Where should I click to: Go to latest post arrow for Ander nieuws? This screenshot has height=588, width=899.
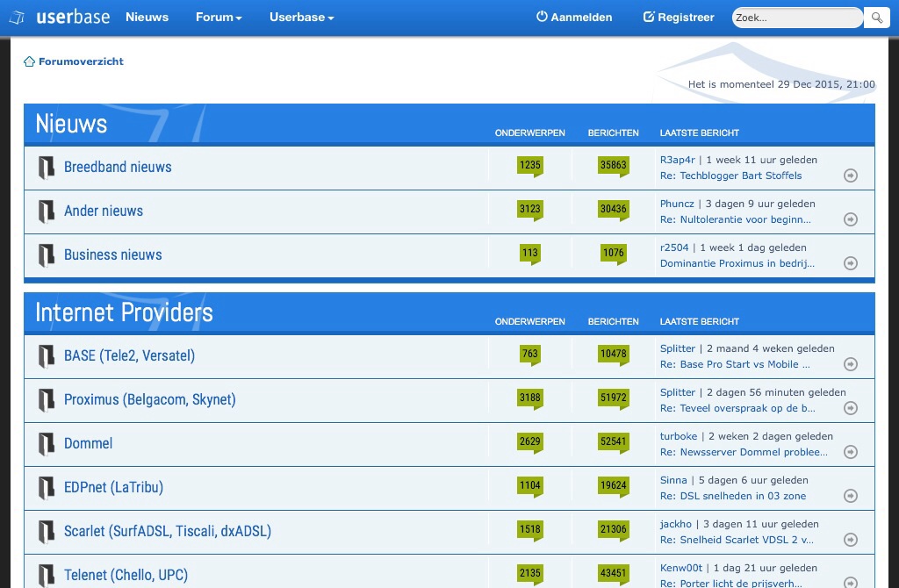coord(850,219)
